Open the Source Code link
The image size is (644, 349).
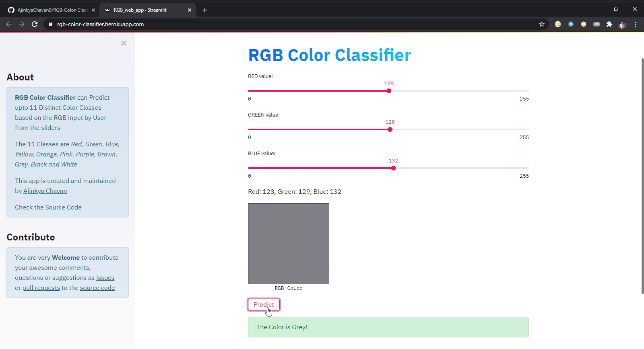tap(63, 207)
